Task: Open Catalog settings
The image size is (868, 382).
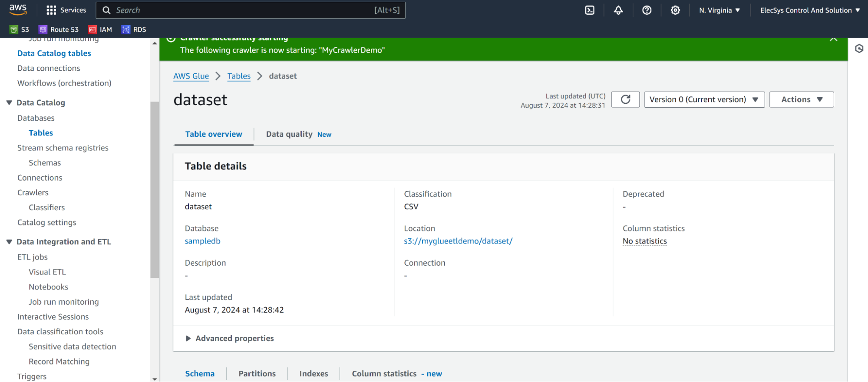Action: [x=47, y=222]
